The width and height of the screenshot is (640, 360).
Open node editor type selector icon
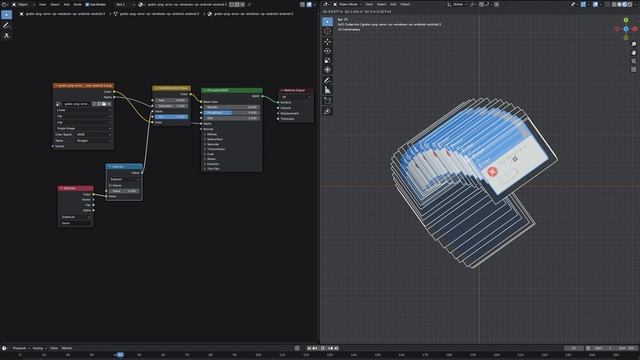tap(5, 4)
